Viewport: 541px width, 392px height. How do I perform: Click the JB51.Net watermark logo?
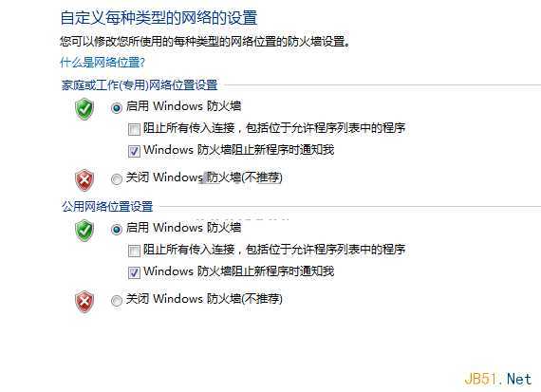(497, 379)
